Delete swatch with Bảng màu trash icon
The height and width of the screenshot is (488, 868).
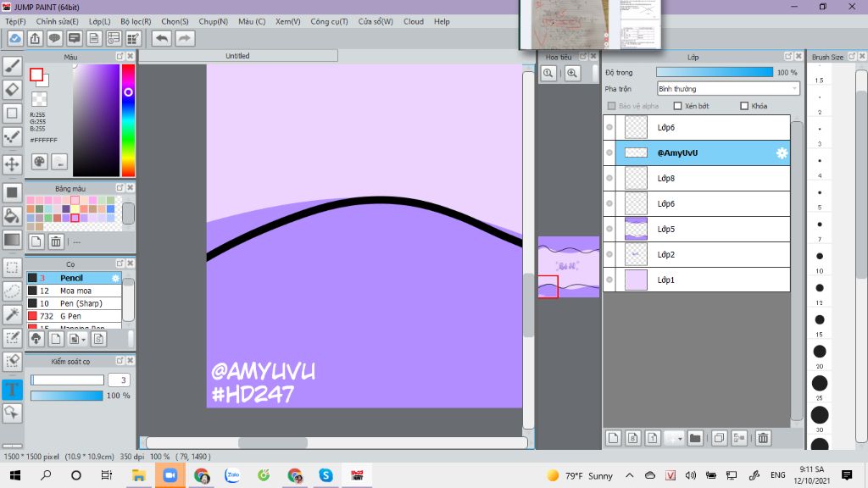pos(56,241)
